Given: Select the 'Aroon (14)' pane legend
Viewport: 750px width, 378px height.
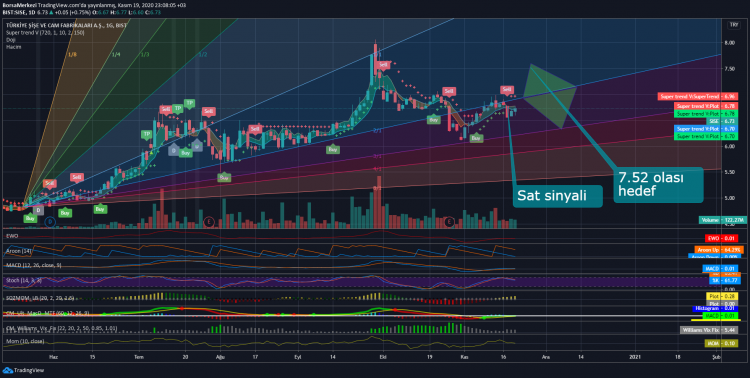Looking at the screenshot, I should click(x=19, y=250).
